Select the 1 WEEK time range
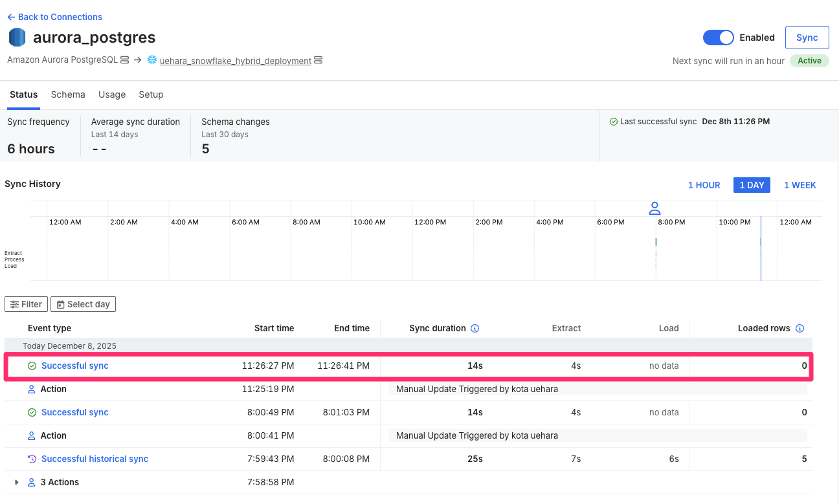 coord(800,185)
